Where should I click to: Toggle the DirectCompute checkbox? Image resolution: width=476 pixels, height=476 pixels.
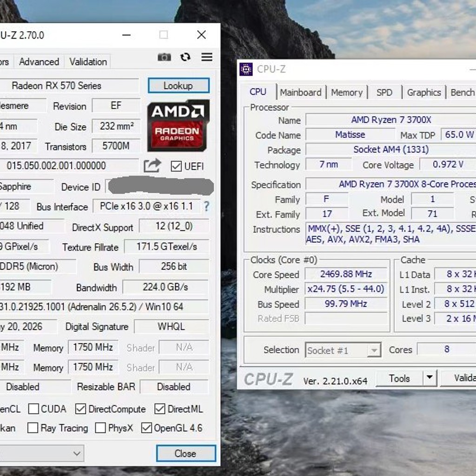80,409
